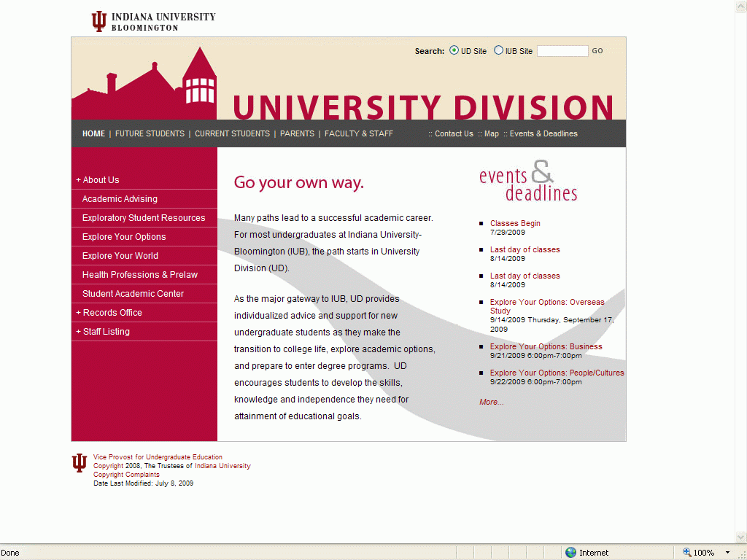The image size is (747, 560).
Task: Click the Indiana University Bloomington logo
Action: tap(153, 21)
